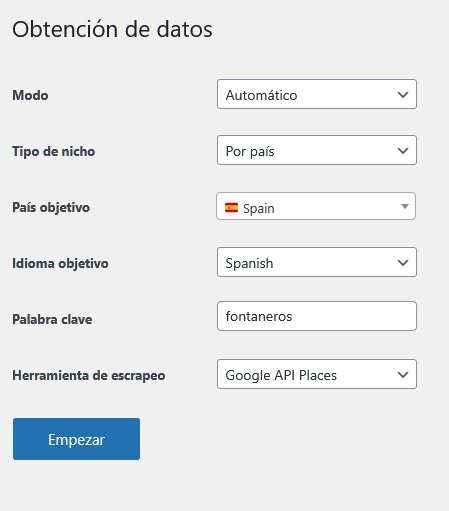This screenshot has width=449, height=511.
Task: Click the small triangle arrow in the Spain selector
Action: (x=405, y=206)
